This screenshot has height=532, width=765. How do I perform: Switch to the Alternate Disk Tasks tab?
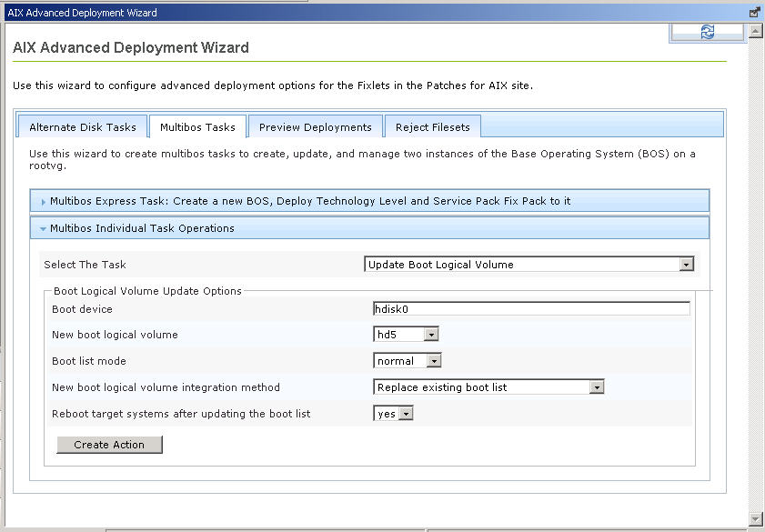(x=83, y=126)
